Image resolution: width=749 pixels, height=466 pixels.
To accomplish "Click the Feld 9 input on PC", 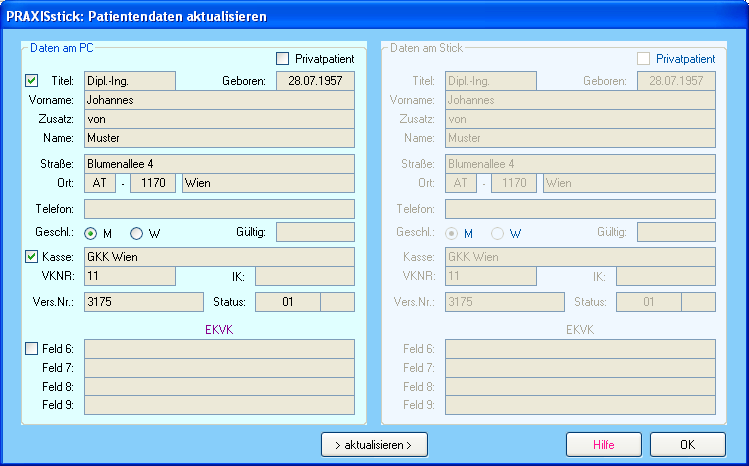I will (x=219, y=405).
